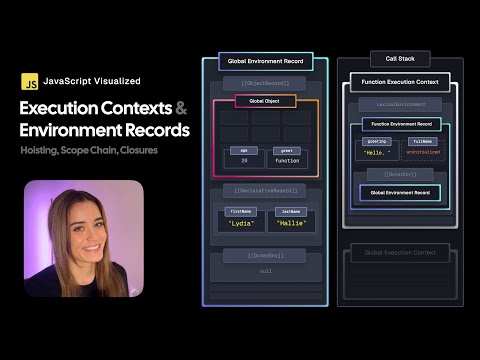The height and width of the screenshot is (360, 480).
Task: Click the value "26"
Action: click(244, 161)
